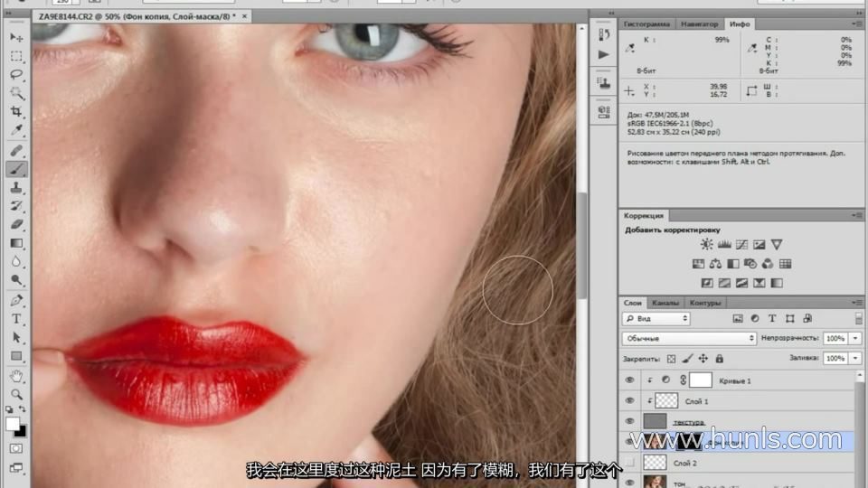Viewport: 868px width, 488px height.
Task: Select the Слой 1 layer thumbnail
Action: (665, 400)
